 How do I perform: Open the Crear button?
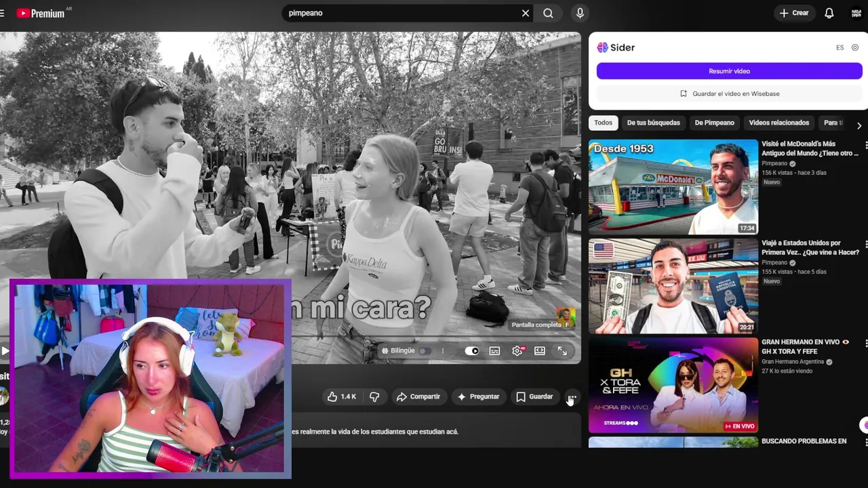coord(794,13)
